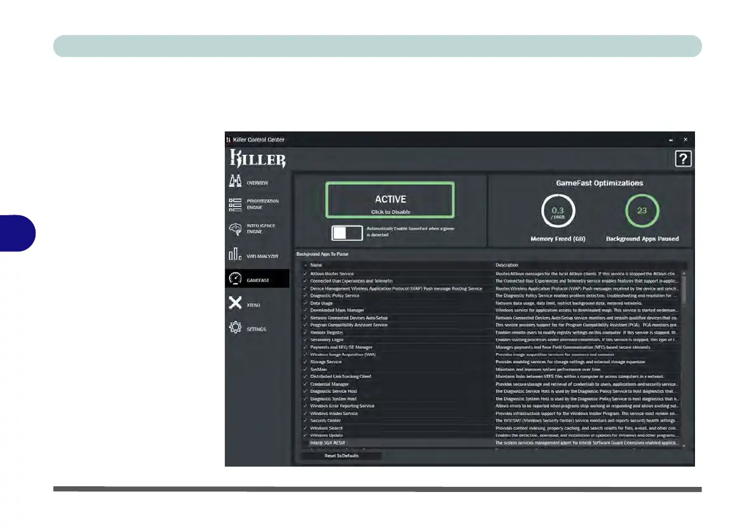Toggle automatically enable GameFast switch
This screenshot has width=756, height=532.
347,233
